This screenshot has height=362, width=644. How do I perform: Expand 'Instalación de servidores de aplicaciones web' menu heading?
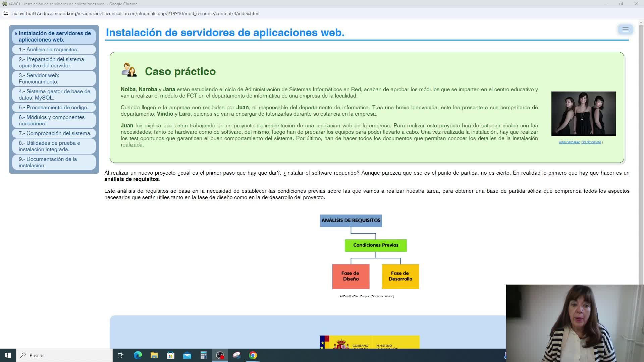pos(54,37)
